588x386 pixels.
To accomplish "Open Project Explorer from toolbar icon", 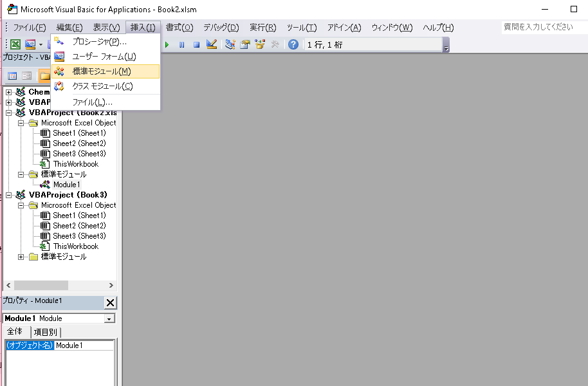I will (230, 44).
